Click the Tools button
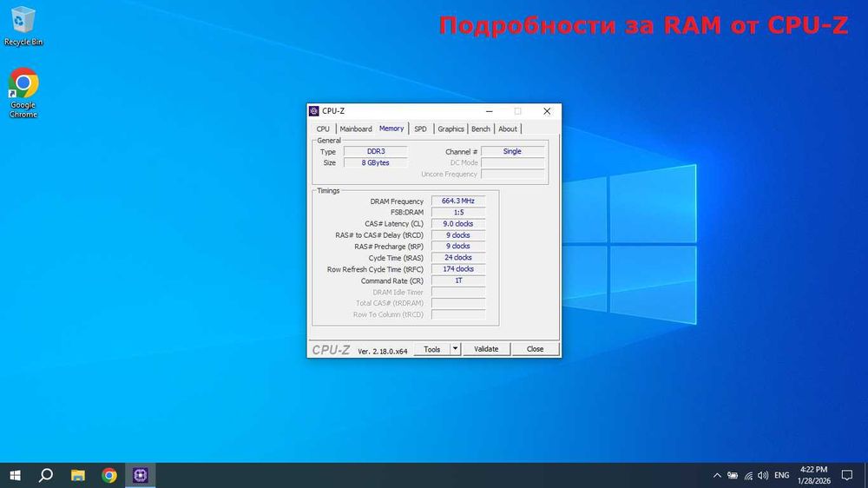This screenshot has height=488, width=868. [x=431, y=349]
